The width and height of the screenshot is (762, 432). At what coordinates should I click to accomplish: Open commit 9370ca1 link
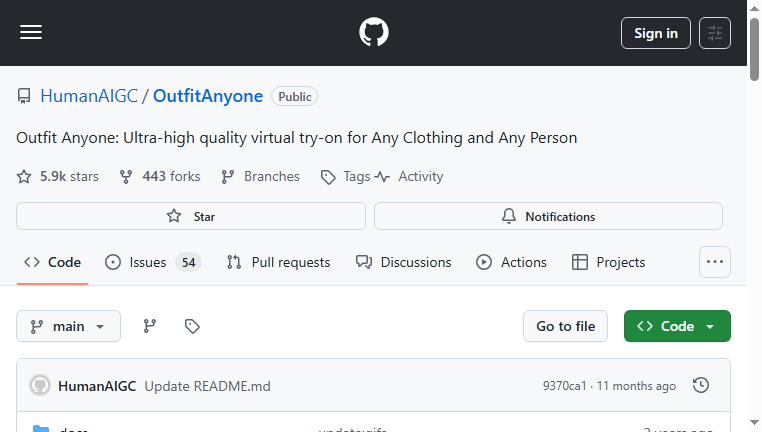click(x=565, y=386)
